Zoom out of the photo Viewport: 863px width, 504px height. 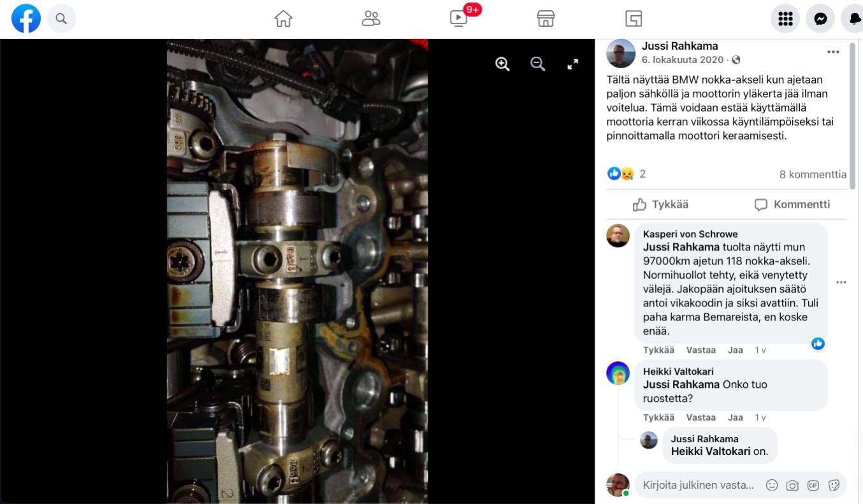click(x=537, y=64)
